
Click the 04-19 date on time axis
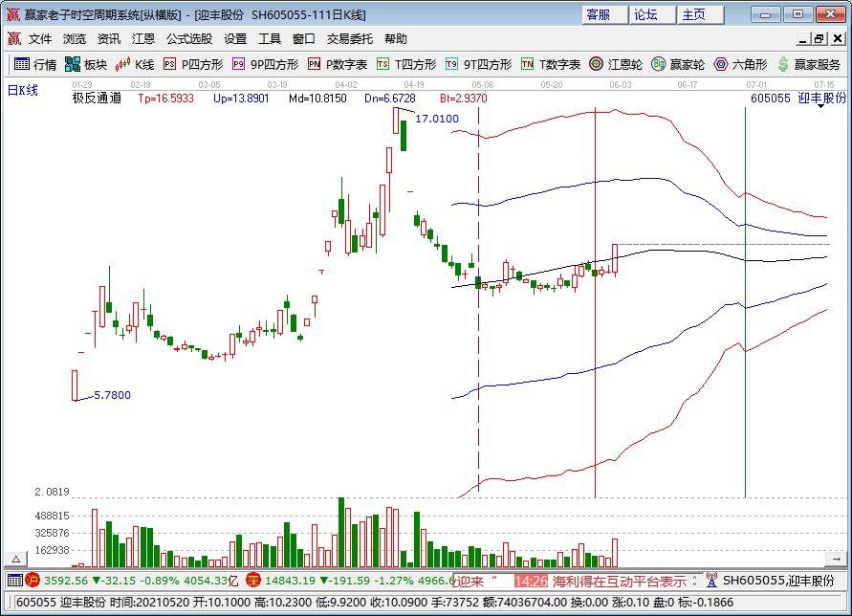tap(414, 85)
